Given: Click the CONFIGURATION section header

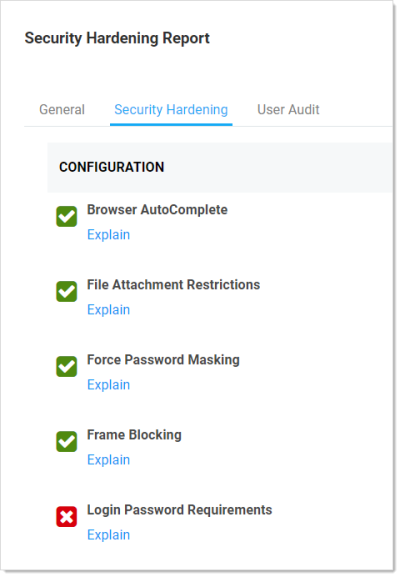Looking at the screenshot, I should pos(111,167).
